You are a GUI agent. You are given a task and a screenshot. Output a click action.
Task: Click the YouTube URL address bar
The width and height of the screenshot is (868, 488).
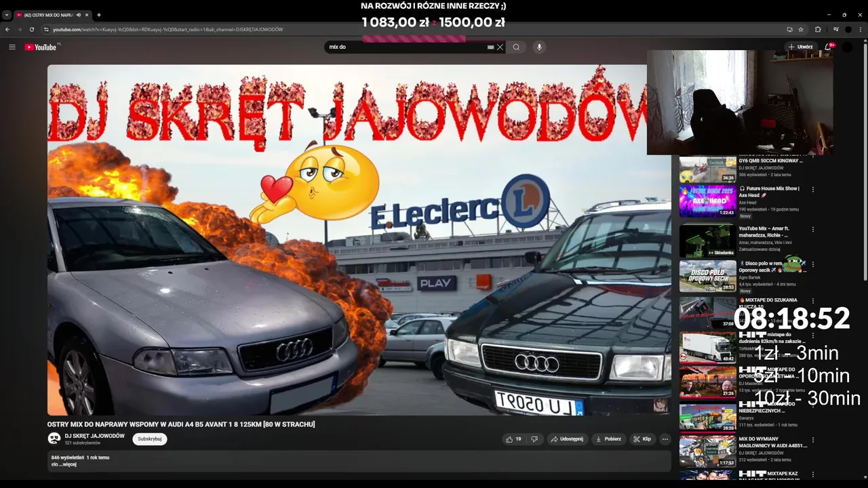(407, 29)
